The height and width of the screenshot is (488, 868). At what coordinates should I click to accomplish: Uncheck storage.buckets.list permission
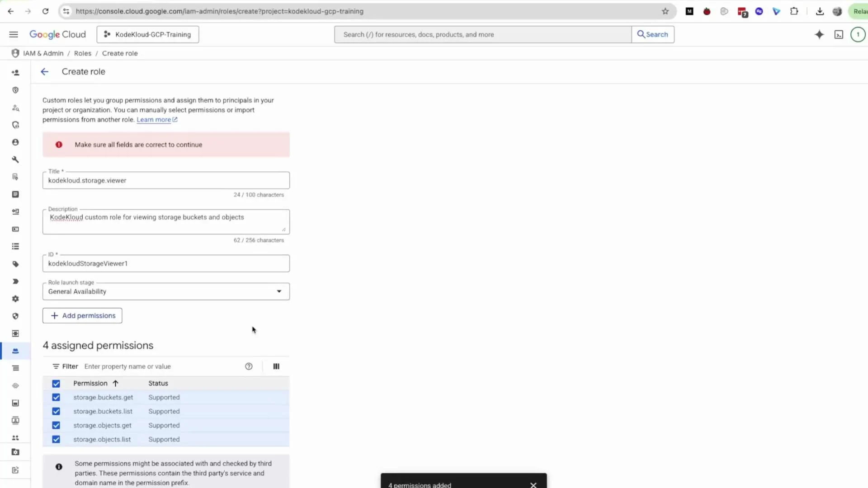(x=56, y=411)
